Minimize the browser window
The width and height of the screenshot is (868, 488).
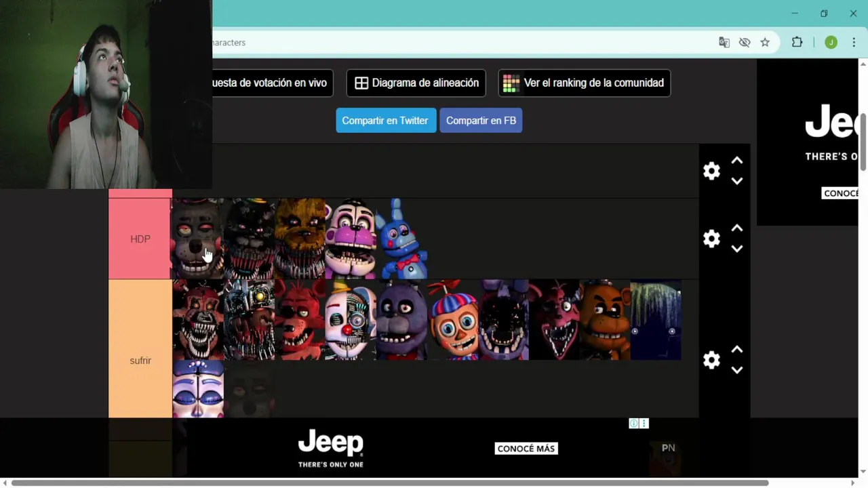point(795,14)
